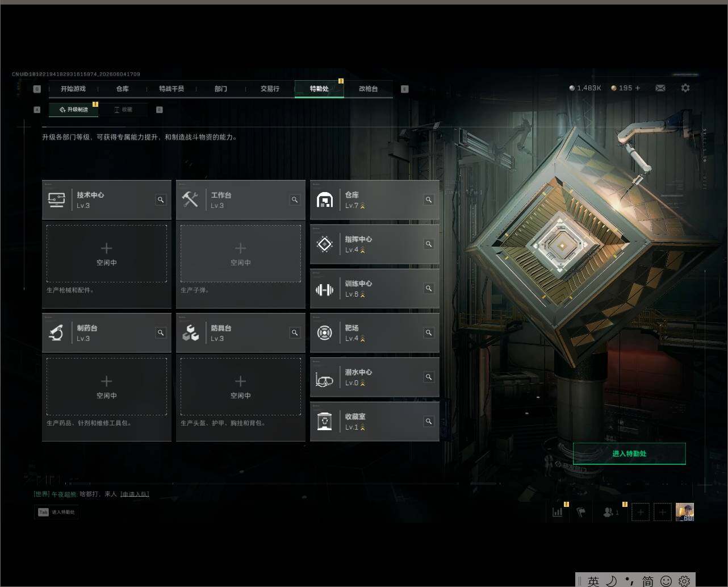Select the 收藏 sub-tab
The image size is (728, 587).
point(123,110)
